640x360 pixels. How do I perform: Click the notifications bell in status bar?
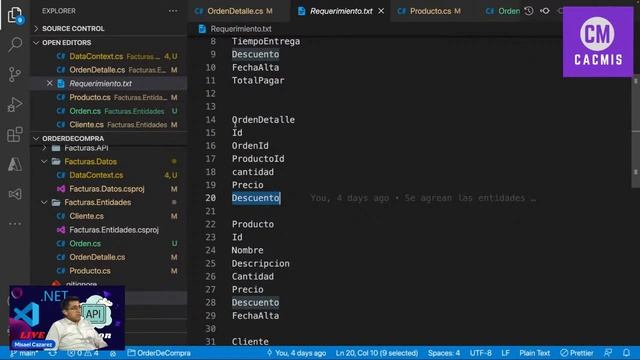627,353
